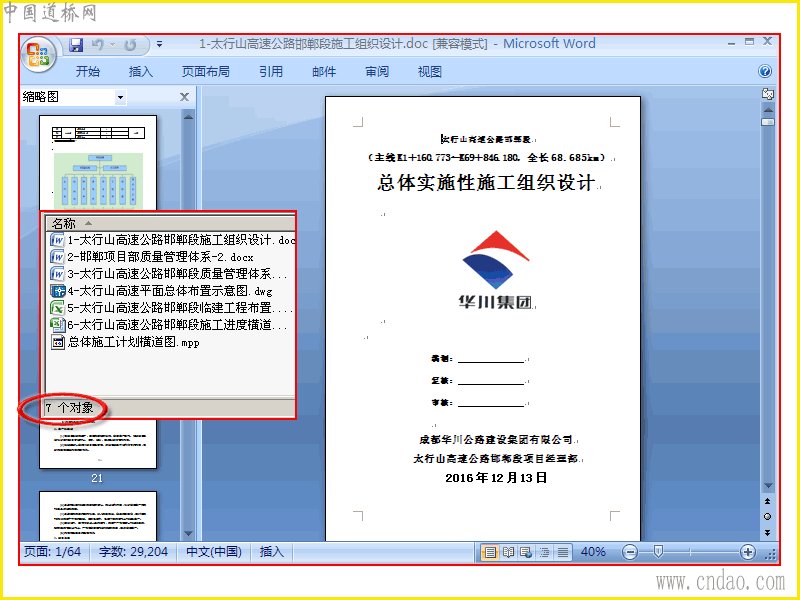Toggle the 插入 insert mode indicator
This screenshot has height=600, width=800.
coord(271,552)
